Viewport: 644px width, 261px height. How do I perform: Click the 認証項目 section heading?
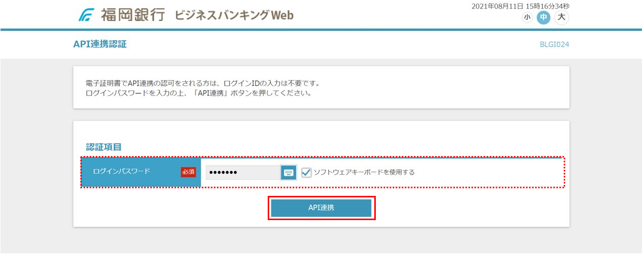pos(104,147)
